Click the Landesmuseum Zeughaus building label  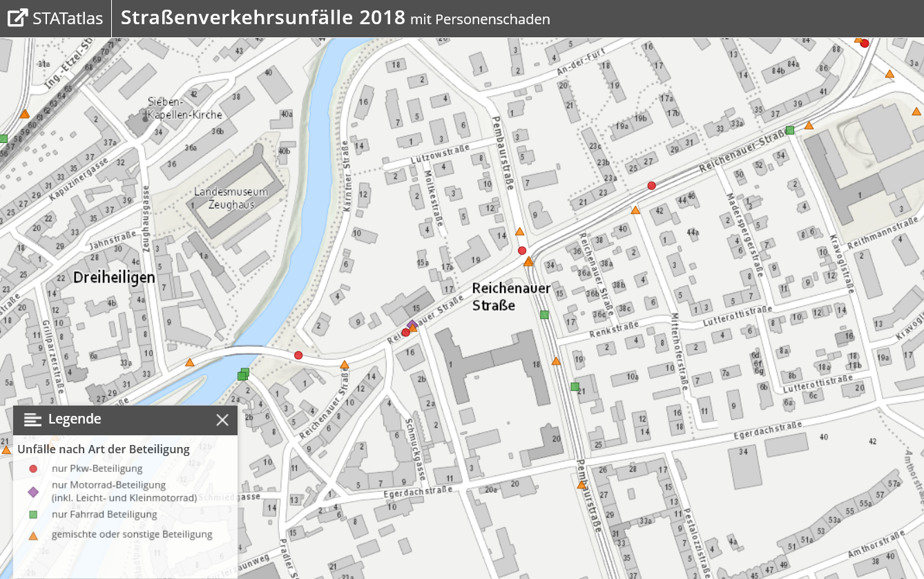(224, 198)
